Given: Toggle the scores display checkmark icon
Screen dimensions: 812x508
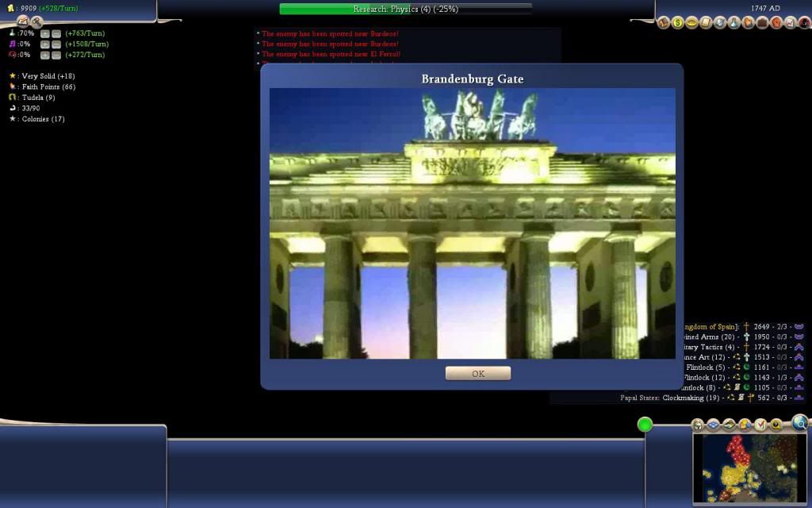Looking at the screenshot, I should [x=760, y=424].
